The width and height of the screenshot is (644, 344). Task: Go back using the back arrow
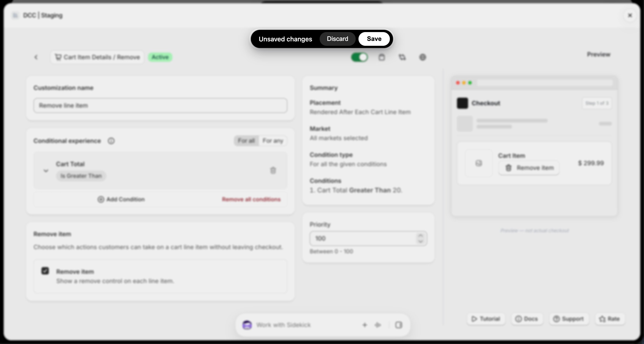pos(36,57)
